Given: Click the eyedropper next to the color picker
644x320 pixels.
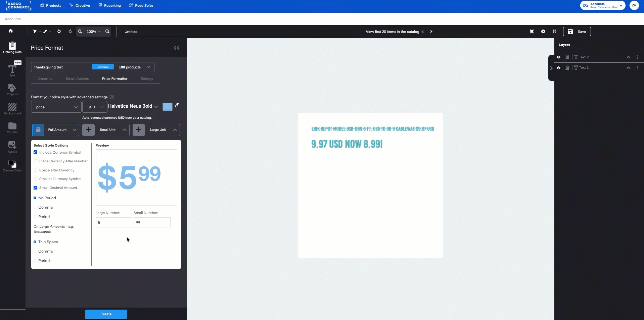Looking at the screenshot, I should pyautogui.click(x=177, y=105).
